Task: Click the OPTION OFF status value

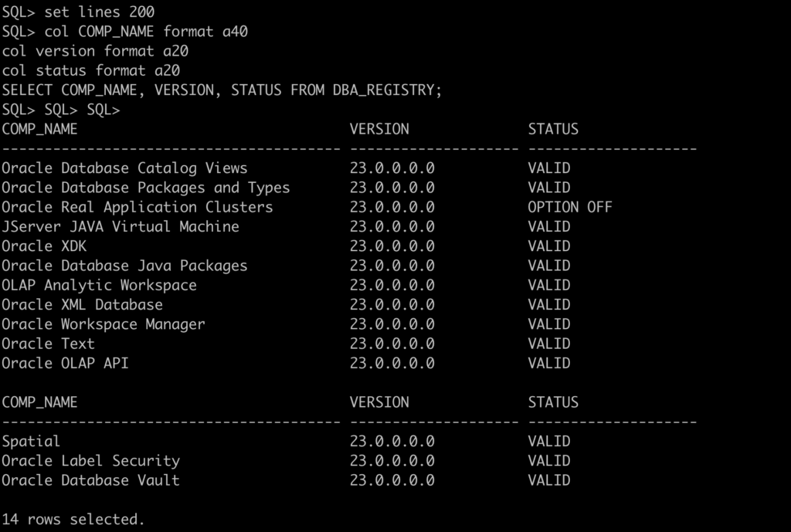Action: click(569, 207)
